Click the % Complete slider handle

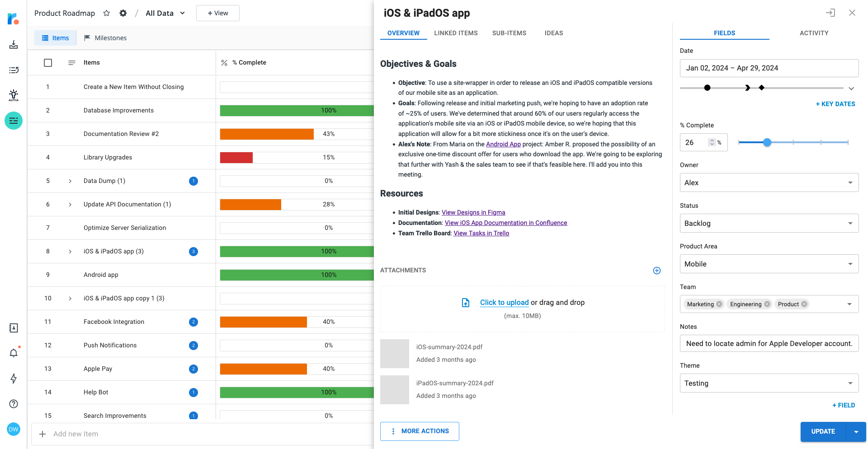tap(767, 142)
